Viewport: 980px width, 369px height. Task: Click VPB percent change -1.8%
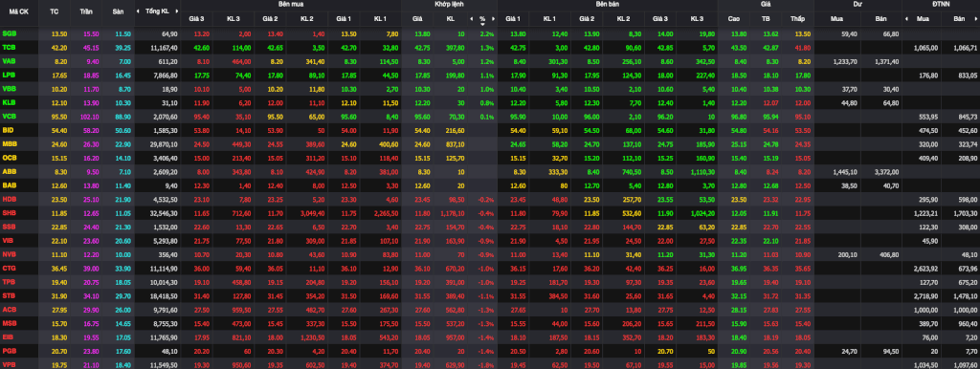pos(485,364)
